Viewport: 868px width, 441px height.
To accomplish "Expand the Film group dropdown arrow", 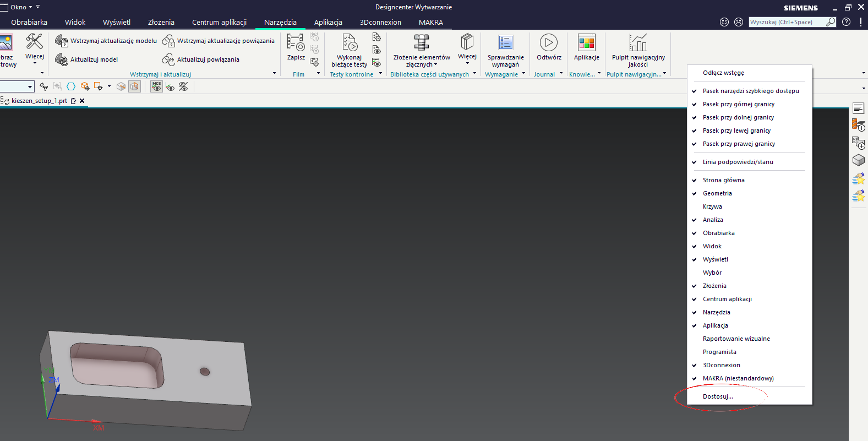I will (318, 73).
